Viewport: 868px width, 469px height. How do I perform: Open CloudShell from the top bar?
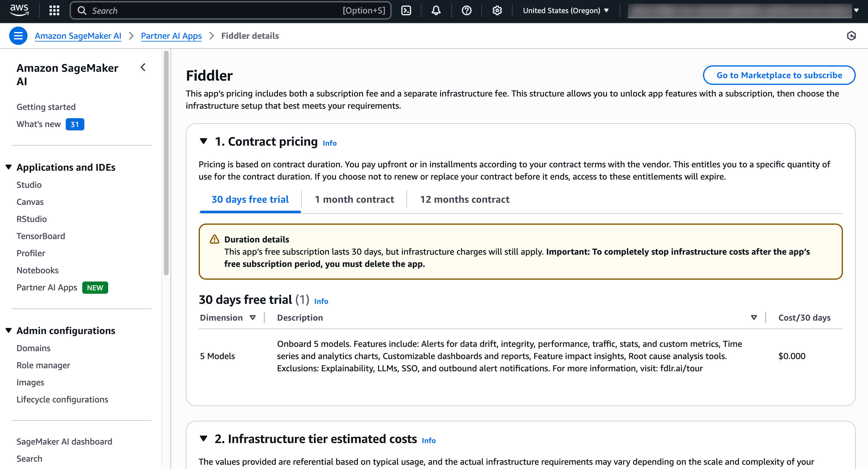(406, 10)
